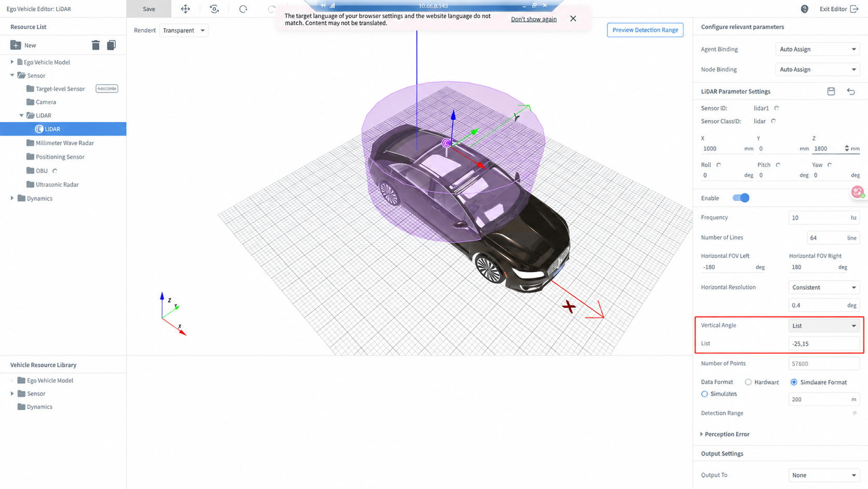Click the Yaw reset icon
The height and width of the screenshot is (489, 868).
[x=830, y=165]
